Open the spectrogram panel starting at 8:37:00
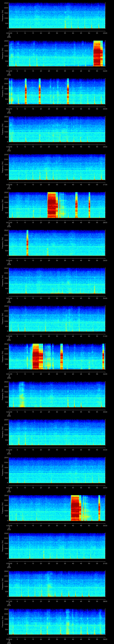 pos(57,584)
